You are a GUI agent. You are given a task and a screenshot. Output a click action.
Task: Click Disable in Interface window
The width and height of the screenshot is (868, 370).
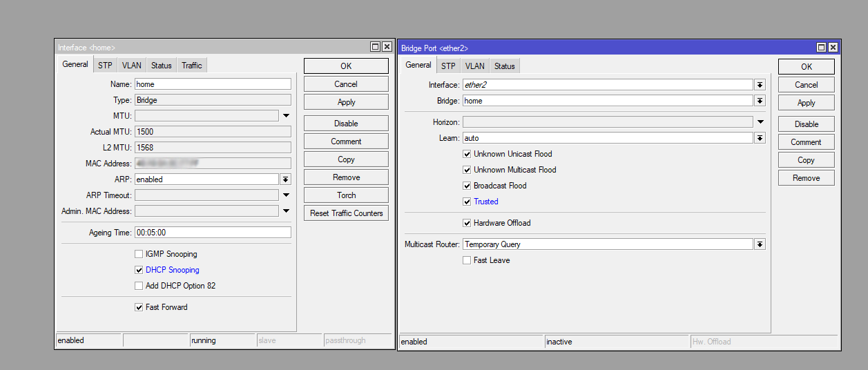coord(346,124)
